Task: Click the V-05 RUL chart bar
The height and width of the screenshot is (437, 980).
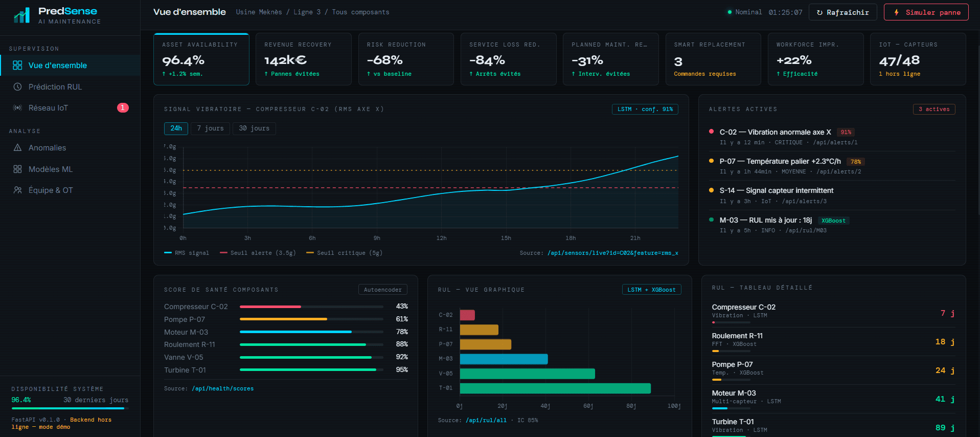Action: pos(527,374)
